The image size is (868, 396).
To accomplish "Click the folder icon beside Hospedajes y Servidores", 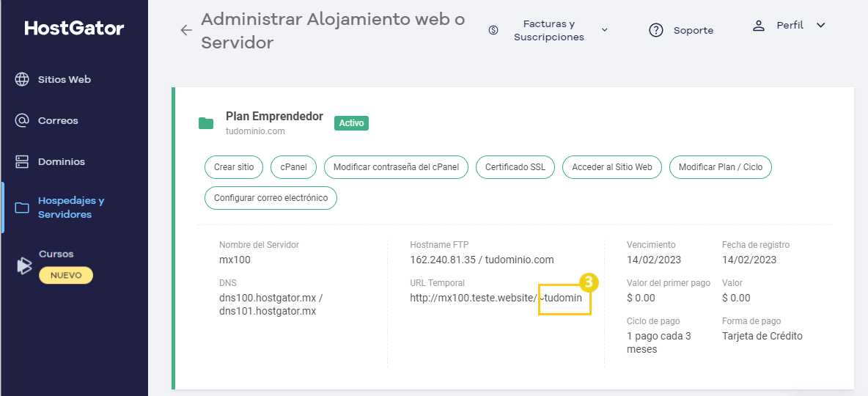I will (x=21, y=208).
